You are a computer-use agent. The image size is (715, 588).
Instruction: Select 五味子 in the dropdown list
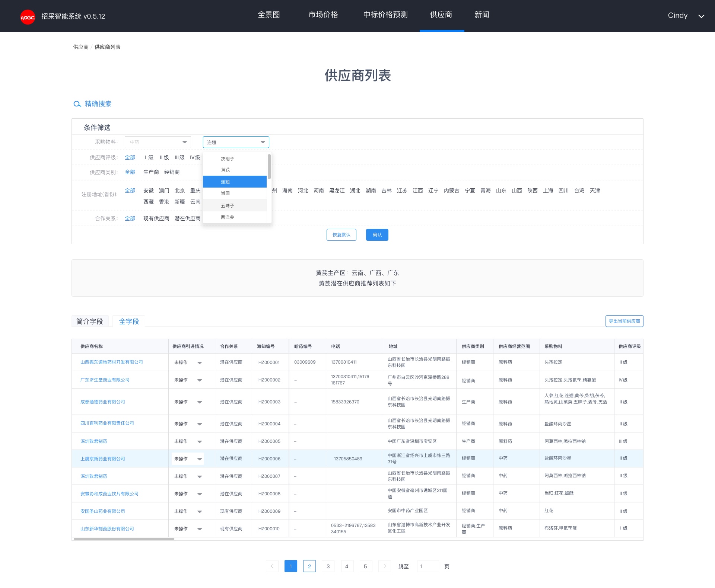(x=235, y=205)
